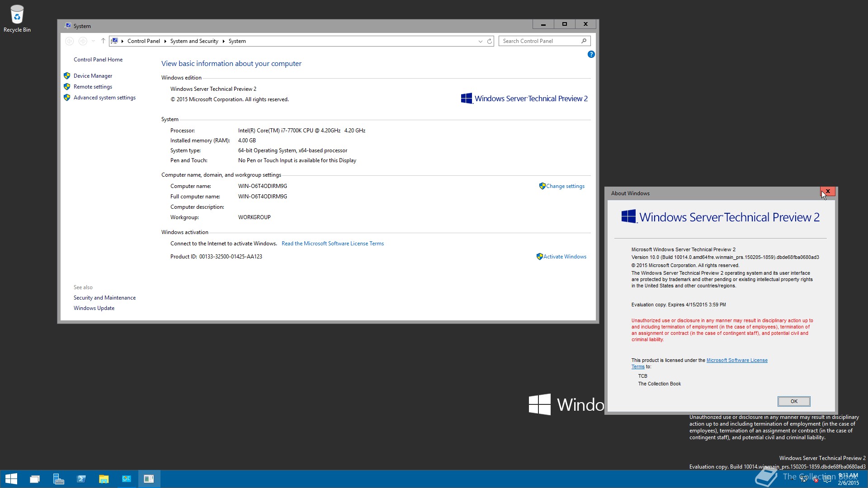Open Remote settings link
This screenshot has width=868, height=488.
[x=93, y=87]
